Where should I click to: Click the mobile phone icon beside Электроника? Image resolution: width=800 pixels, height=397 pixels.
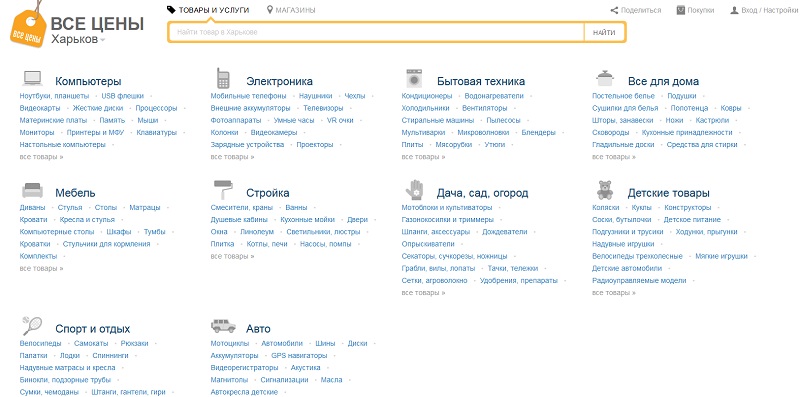[223, 79]
